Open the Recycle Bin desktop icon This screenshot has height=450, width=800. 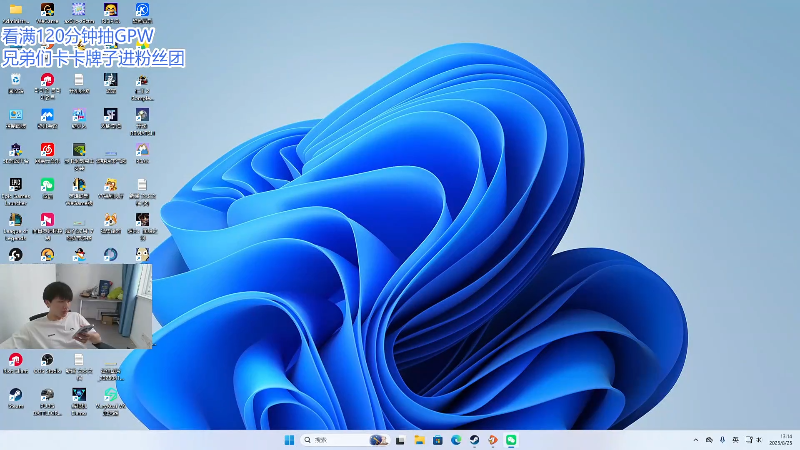[x=16, y=80]
